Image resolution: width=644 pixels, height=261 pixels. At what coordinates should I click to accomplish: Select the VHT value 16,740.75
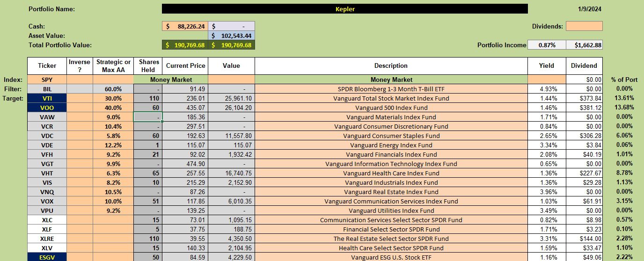(231, 173)
